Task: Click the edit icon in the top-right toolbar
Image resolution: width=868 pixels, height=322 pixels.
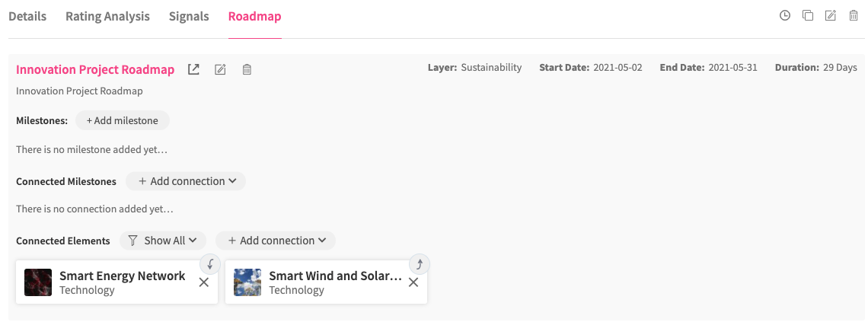Action: (831, 16)
